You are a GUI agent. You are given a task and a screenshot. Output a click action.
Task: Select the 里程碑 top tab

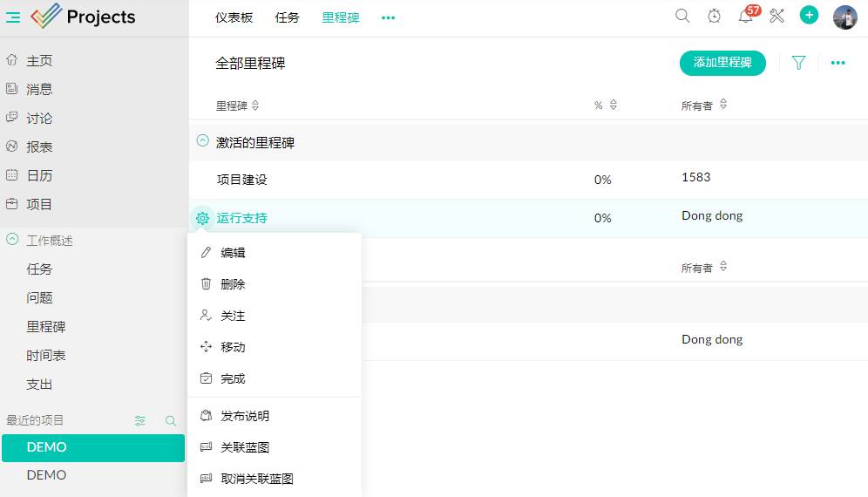pyautogui.click(x=341, y=17)
